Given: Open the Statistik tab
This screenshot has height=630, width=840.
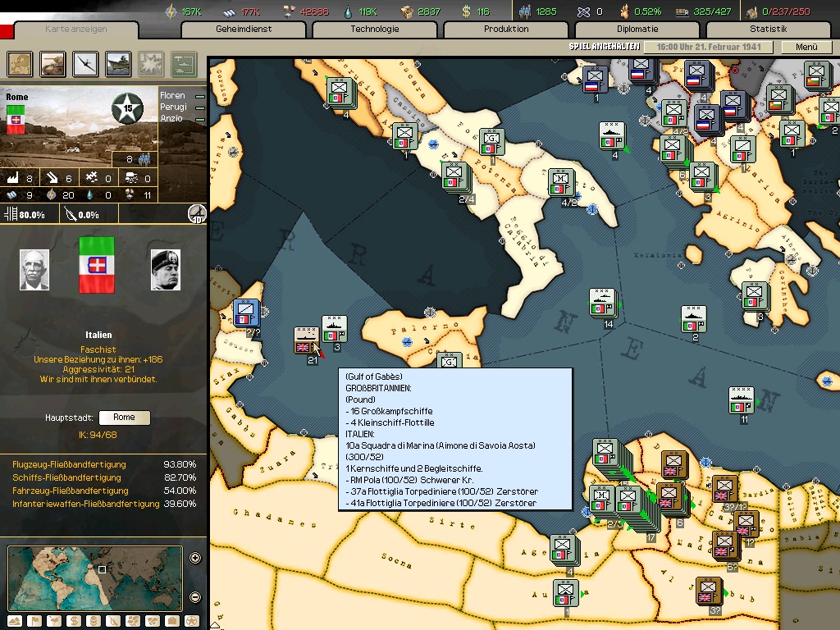Looking at the screenshot, I should pos(768,30).
